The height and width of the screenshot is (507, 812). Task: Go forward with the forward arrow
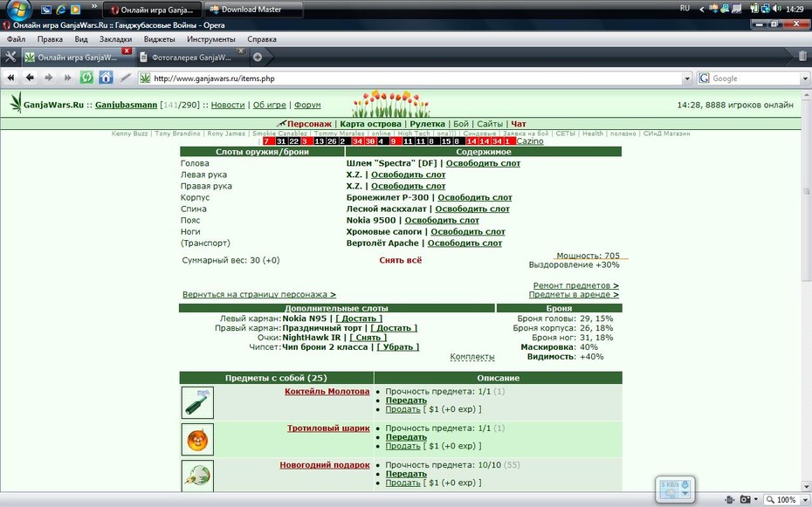click(49, 79)
